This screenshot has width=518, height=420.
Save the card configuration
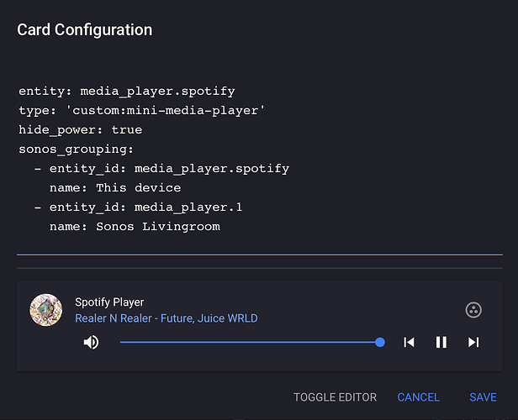483,397
